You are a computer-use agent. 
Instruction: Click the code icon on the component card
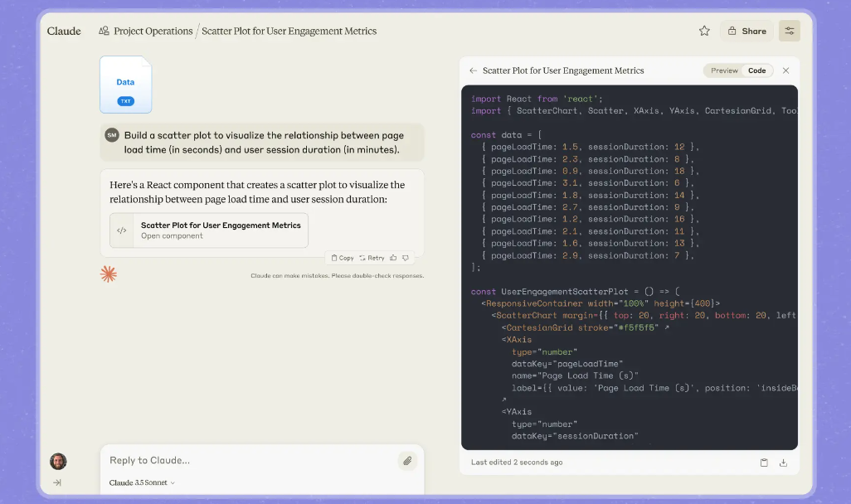pyautogui.click(x=122, y=230)
